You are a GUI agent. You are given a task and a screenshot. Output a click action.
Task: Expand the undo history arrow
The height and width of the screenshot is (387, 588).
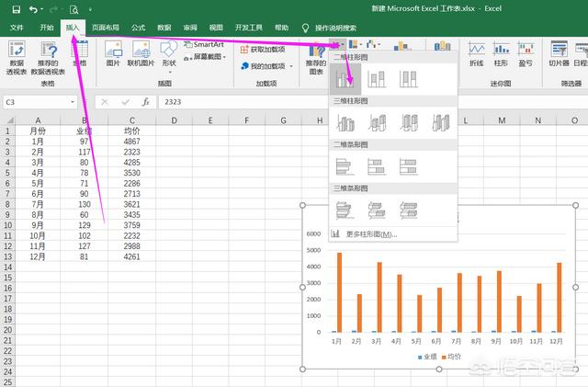click(41, 9)
